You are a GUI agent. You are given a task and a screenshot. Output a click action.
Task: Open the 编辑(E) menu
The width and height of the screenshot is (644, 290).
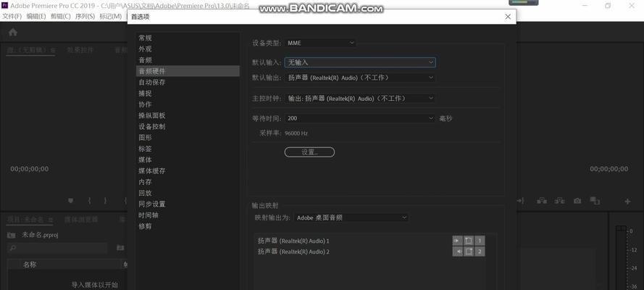[36, 17]
